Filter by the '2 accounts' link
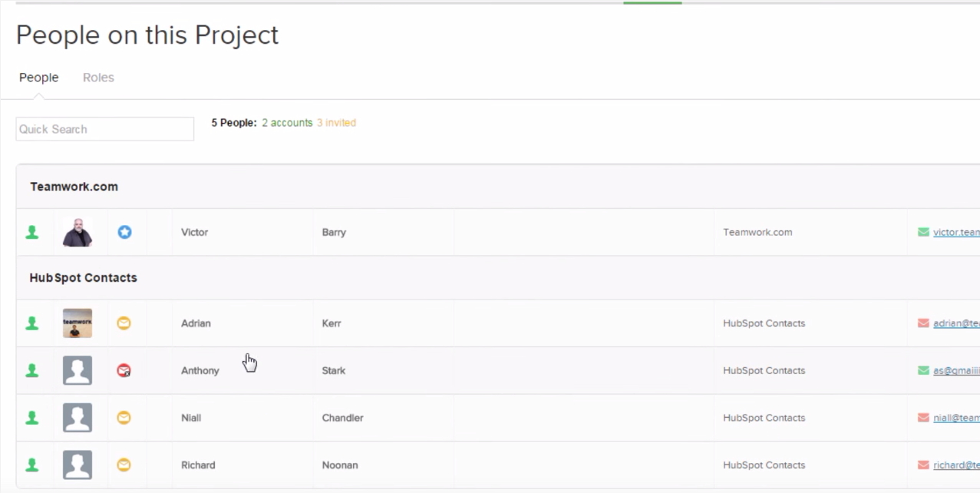The image size is (980, 493). point(287,123)
